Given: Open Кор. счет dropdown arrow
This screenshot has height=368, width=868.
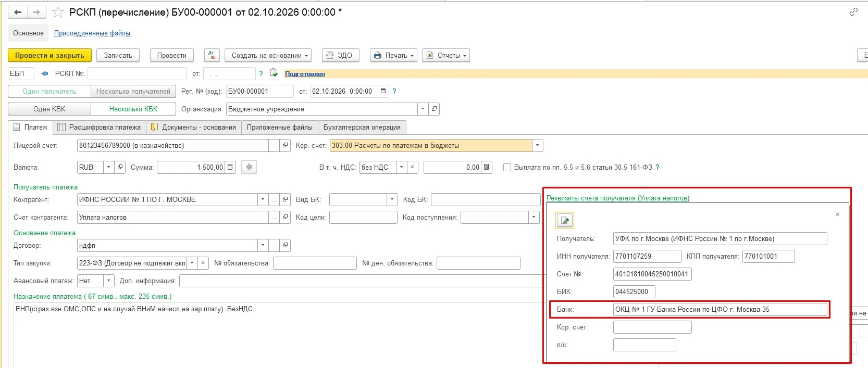Looking at the screenshot, I should 538,145.
